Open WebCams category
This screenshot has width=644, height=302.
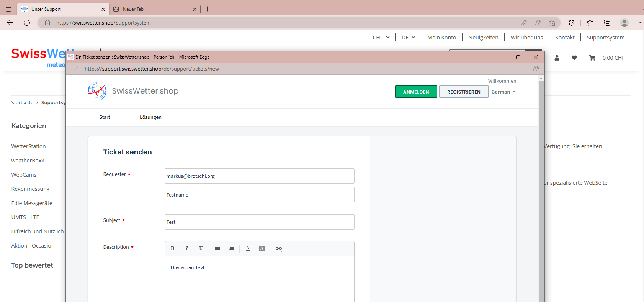[x=24, y=175]
